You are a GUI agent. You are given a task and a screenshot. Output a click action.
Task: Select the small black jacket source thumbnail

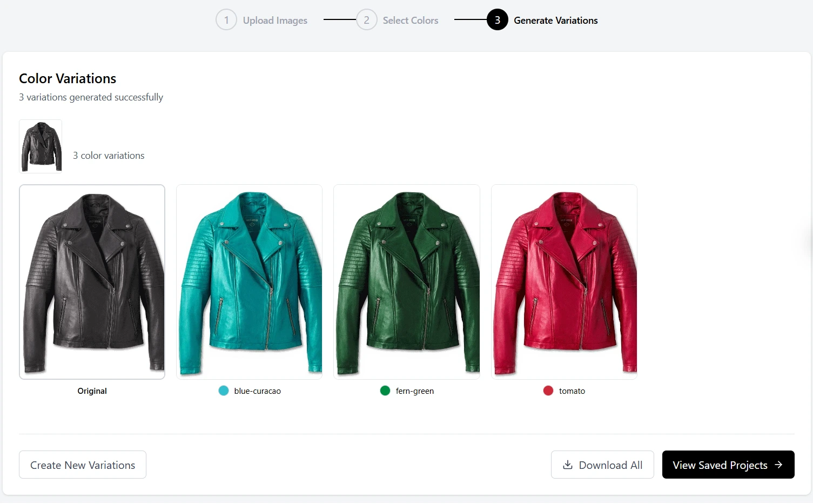(41, 146)
